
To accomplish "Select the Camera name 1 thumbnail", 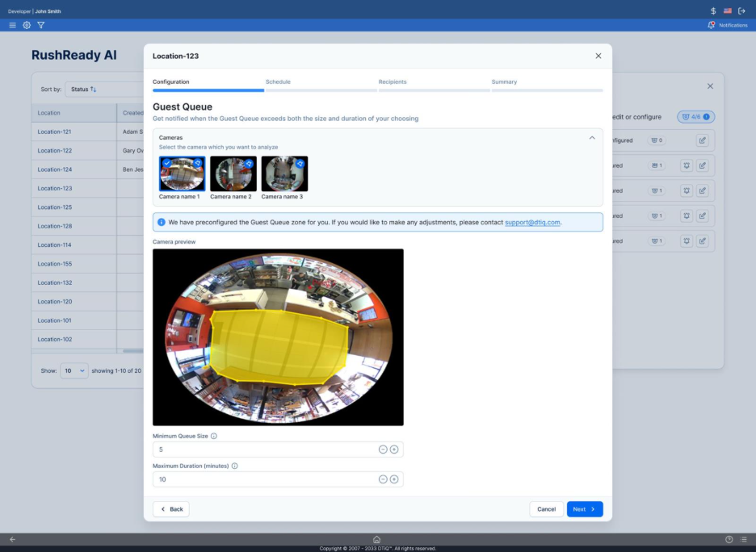I will pyautogui.click(x=182, y=174).
